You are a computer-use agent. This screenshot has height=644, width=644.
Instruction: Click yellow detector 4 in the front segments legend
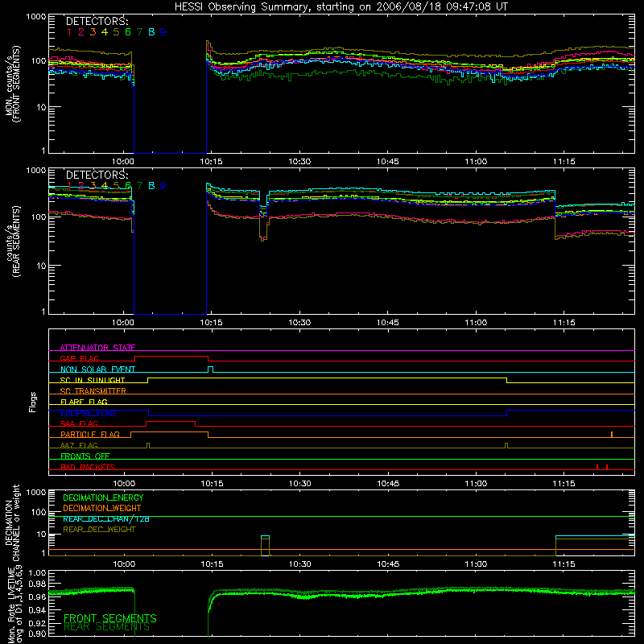coord(105,32)
